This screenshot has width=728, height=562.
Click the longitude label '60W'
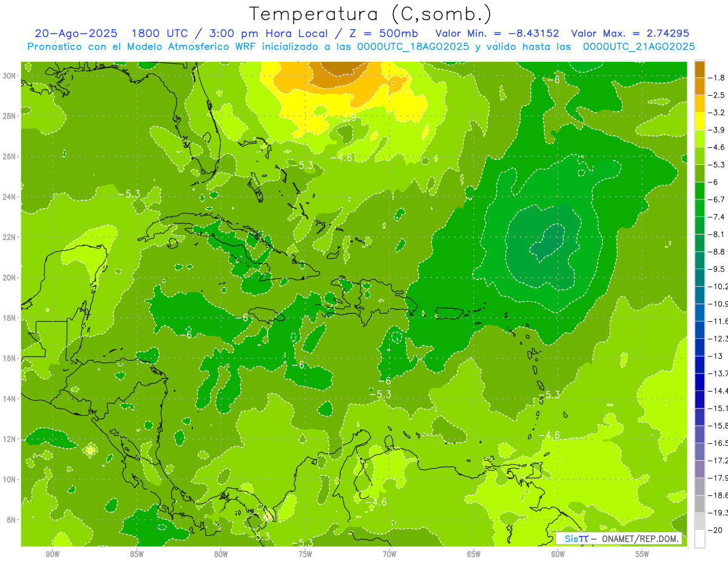[558, 554]
